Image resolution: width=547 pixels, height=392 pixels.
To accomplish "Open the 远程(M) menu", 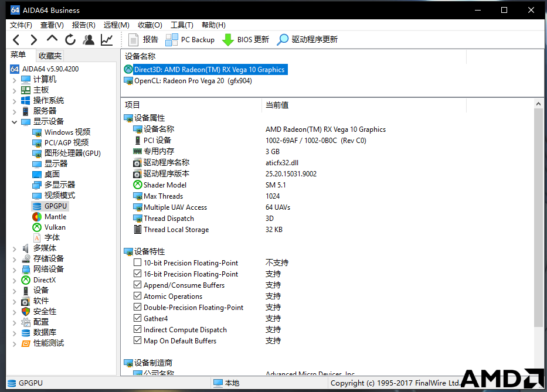I will point(116,25).
